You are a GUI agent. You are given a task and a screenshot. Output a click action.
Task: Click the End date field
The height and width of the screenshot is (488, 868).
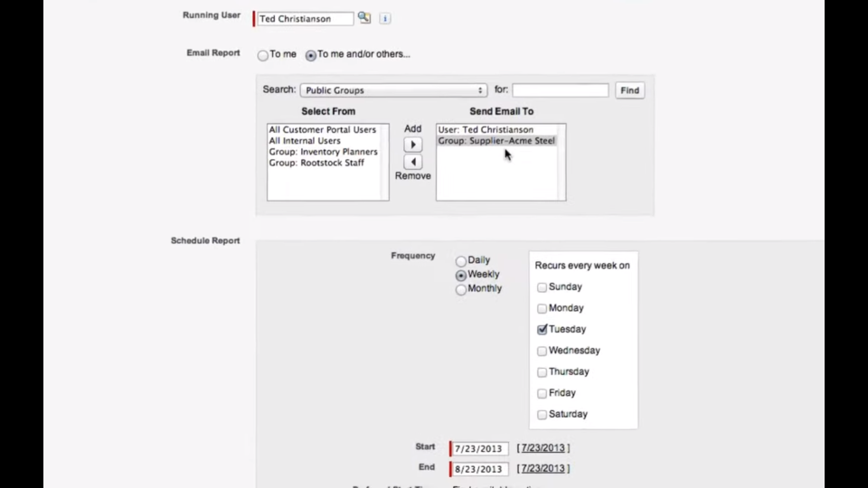tap(480, 469)
